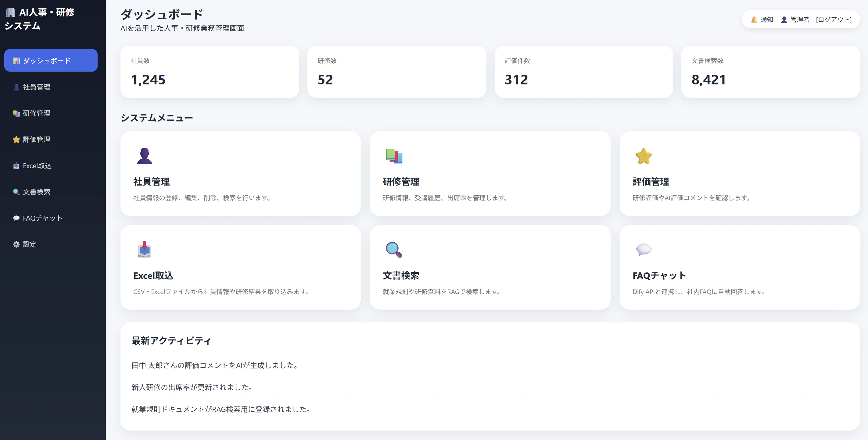Click the 管理者 user avatar icon
The width and height of the screenshot is (868, 440).
pos(784,20)
